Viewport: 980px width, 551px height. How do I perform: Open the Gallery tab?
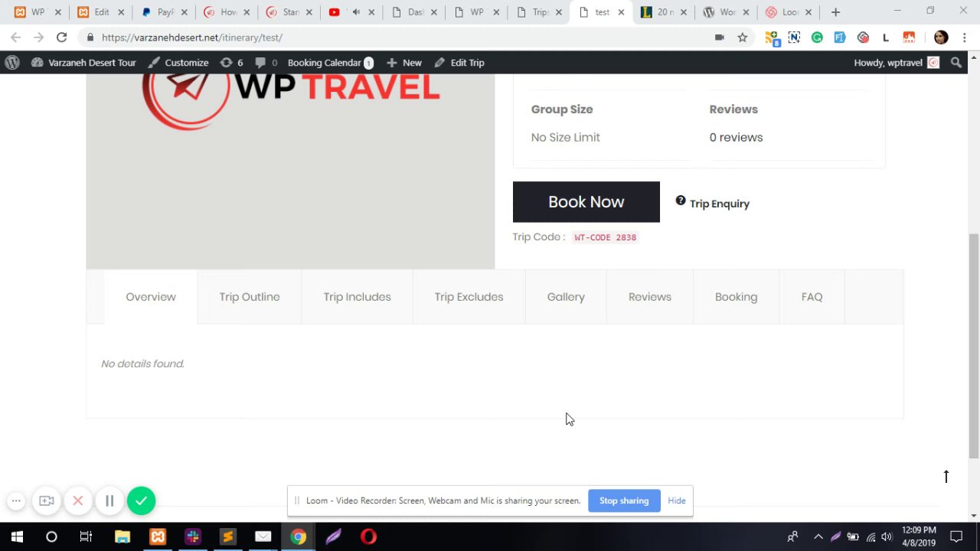(566, 297)
